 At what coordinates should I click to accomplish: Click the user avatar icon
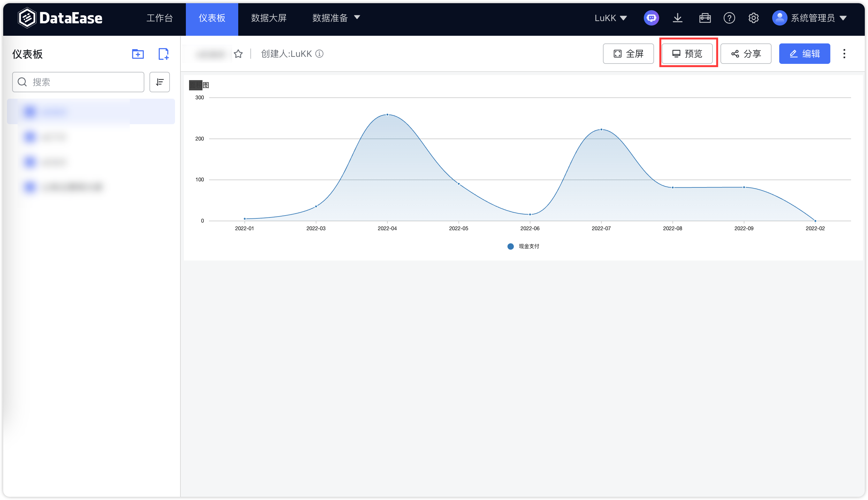(x=780, y=18)
